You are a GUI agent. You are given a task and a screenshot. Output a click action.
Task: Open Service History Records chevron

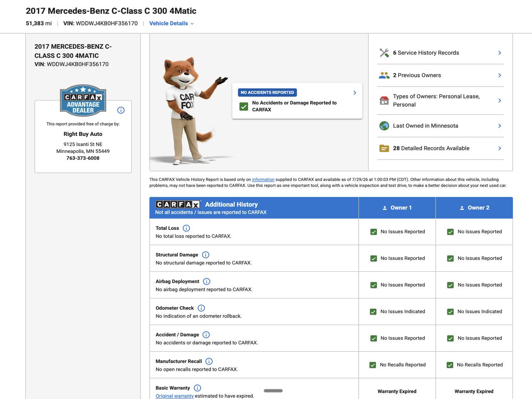pyautogui.click(x=500, y=53)
